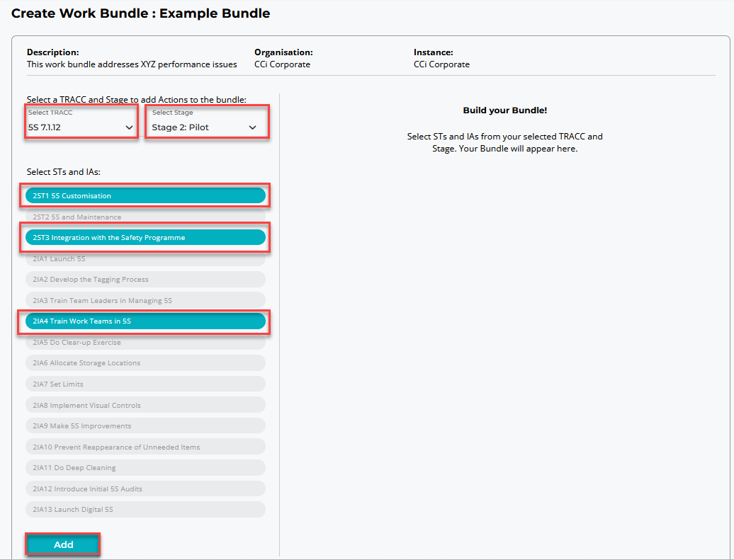734x560 pixels.
Task: Click the chevron arrow beside Stage 2: Pilot
Action: tap(253, 127)
